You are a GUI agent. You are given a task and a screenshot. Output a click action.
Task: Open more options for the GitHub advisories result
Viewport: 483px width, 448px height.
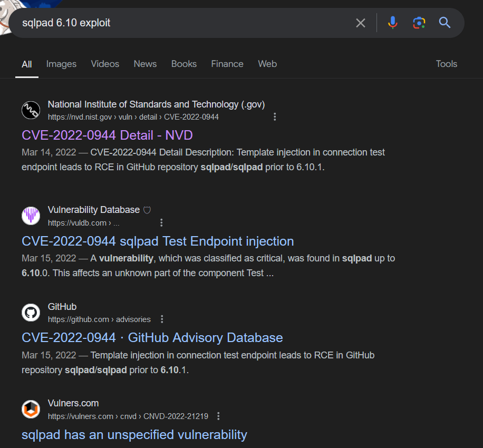[x=162, y=319]
